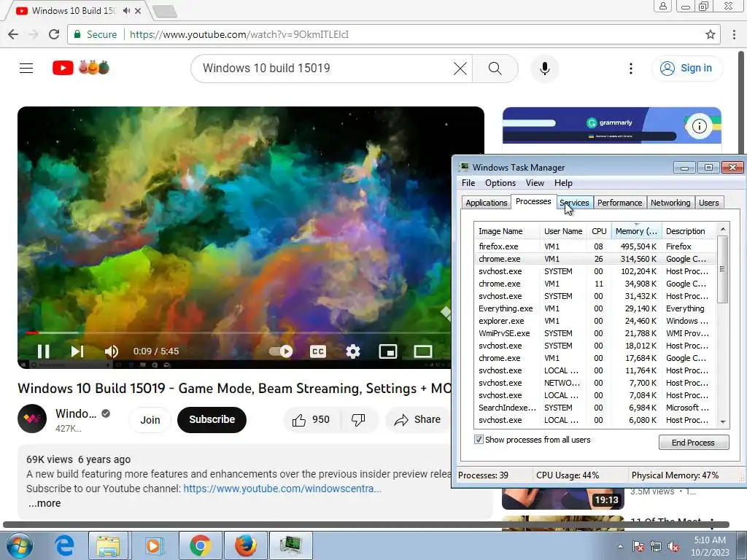The image size is (747, 560).
Task: Subscribe to the Windows Central channel
Action: pyautogui.click(x=212, y=419)
